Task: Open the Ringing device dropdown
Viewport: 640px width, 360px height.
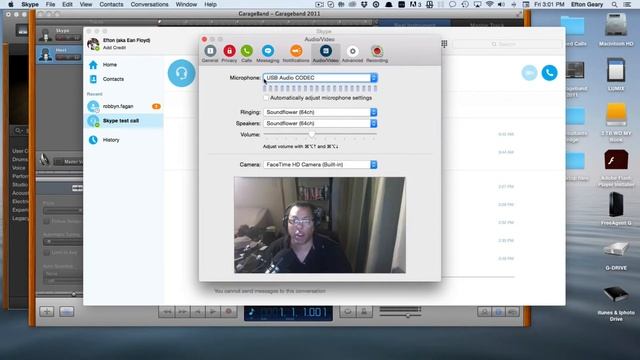Action: click(x=320, y=112)
